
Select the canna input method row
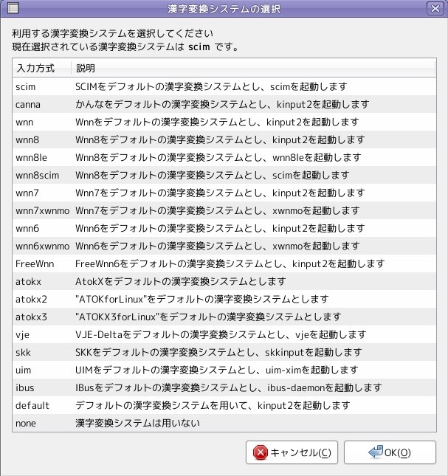pos(224,104)
